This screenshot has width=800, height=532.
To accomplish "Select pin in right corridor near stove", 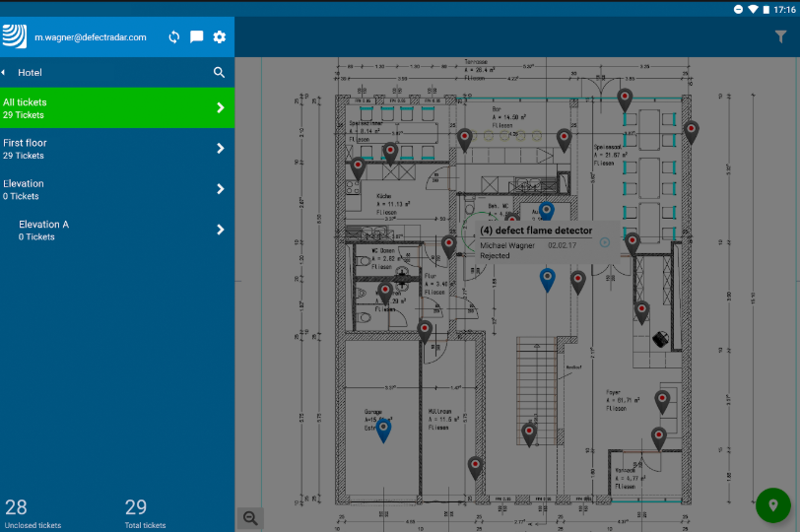I will [x=641, y=312].
